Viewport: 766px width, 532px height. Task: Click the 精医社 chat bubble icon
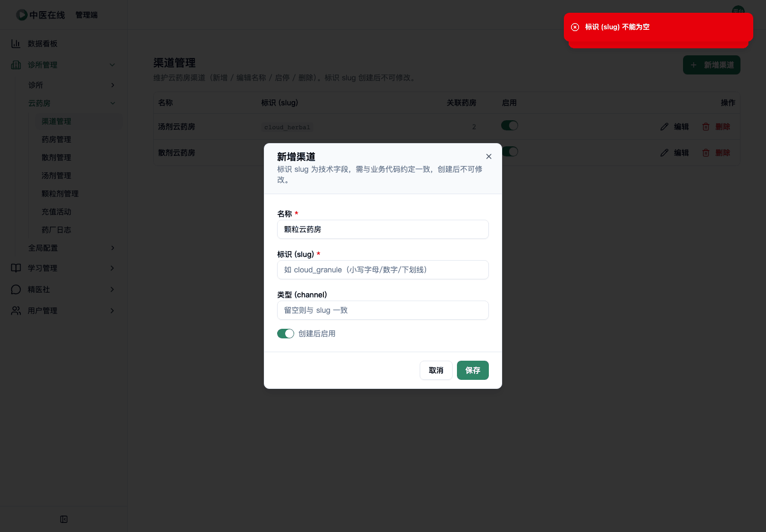pos(16,289)
